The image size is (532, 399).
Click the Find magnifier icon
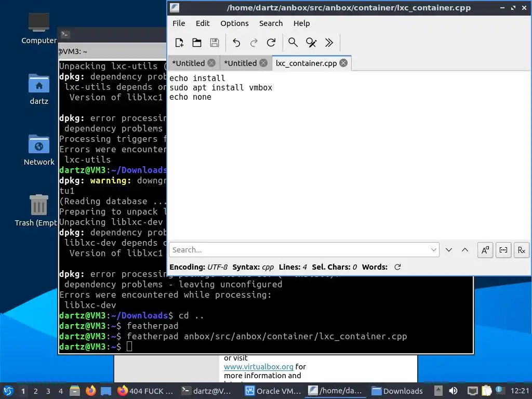pos(293,43)
